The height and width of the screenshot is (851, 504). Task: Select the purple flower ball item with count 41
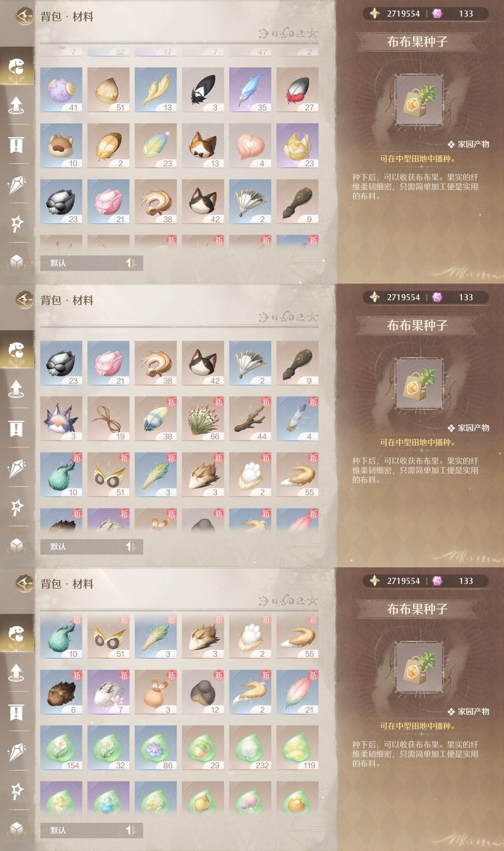tap(61, 89)
